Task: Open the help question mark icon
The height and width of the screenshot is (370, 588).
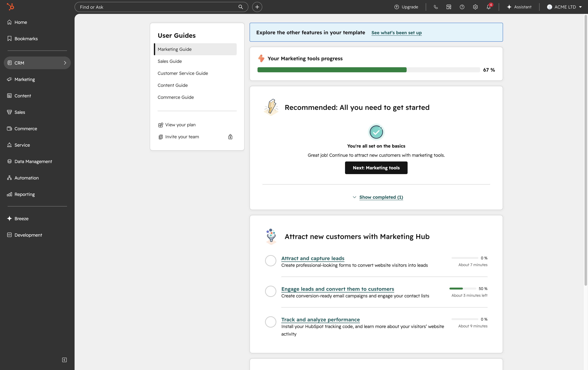Action: pyautogui.click(x=462, y=7)
